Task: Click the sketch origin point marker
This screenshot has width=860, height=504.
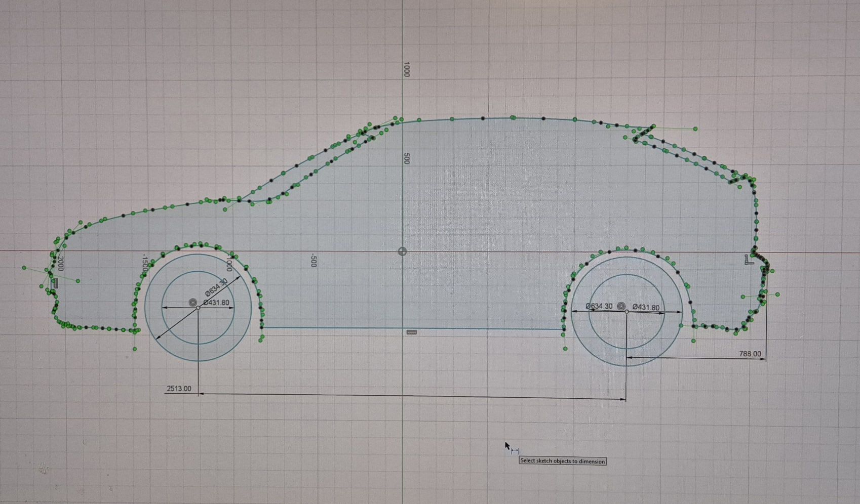Action: 402,251
